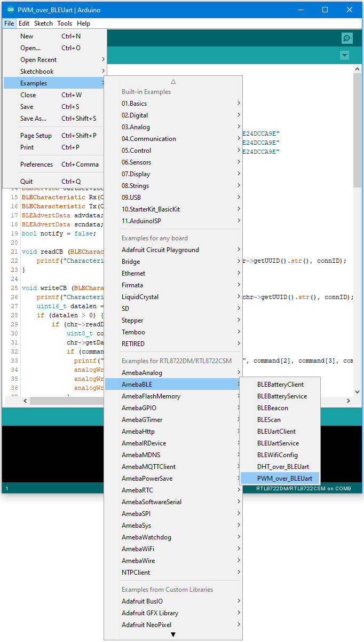Select the PWM_over_BLEUart example
364x642 pixels.
284,479
